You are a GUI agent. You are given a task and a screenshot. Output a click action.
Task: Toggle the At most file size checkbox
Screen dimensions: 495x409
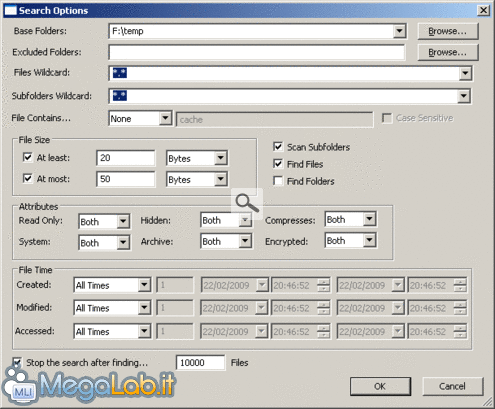[x=28, y=178]
